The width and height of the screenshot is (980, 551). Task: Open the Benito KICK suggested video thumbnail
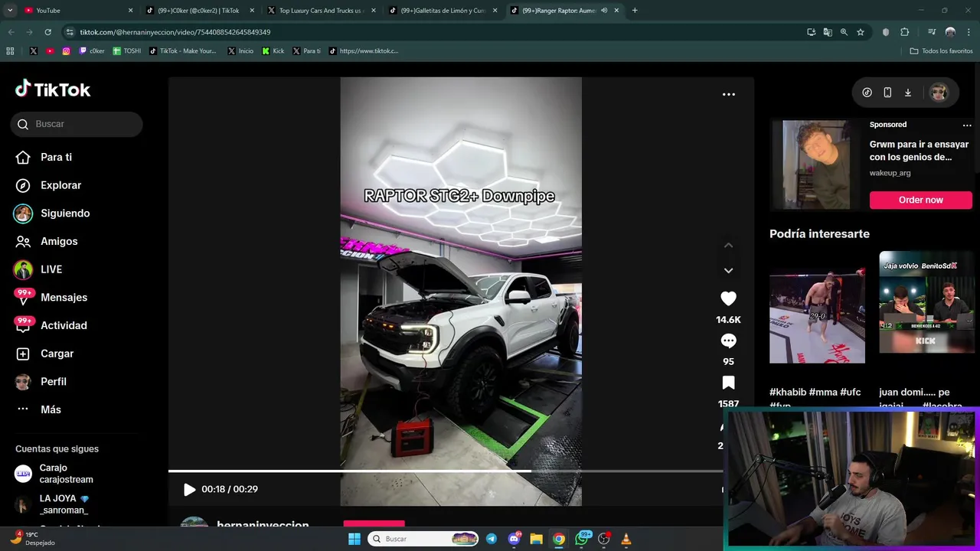926,302
